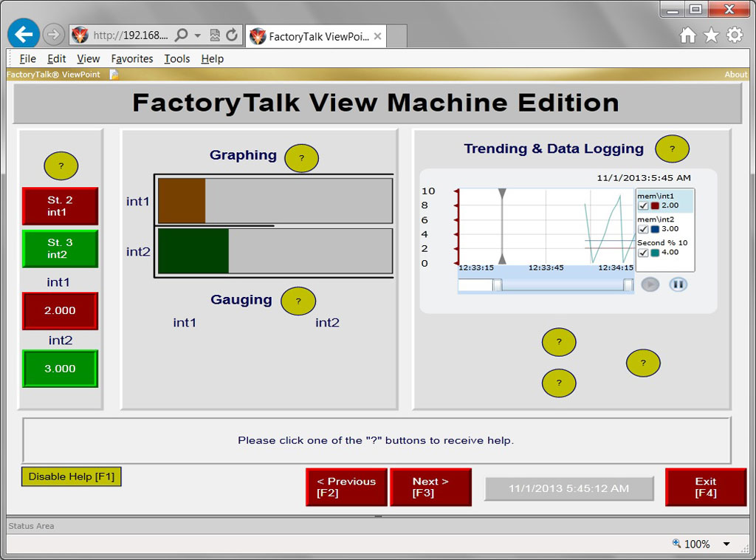Screen dimensions: 756x560
Task: Click the St. 3 int2 green button
Action: click(x=61, y=248)
